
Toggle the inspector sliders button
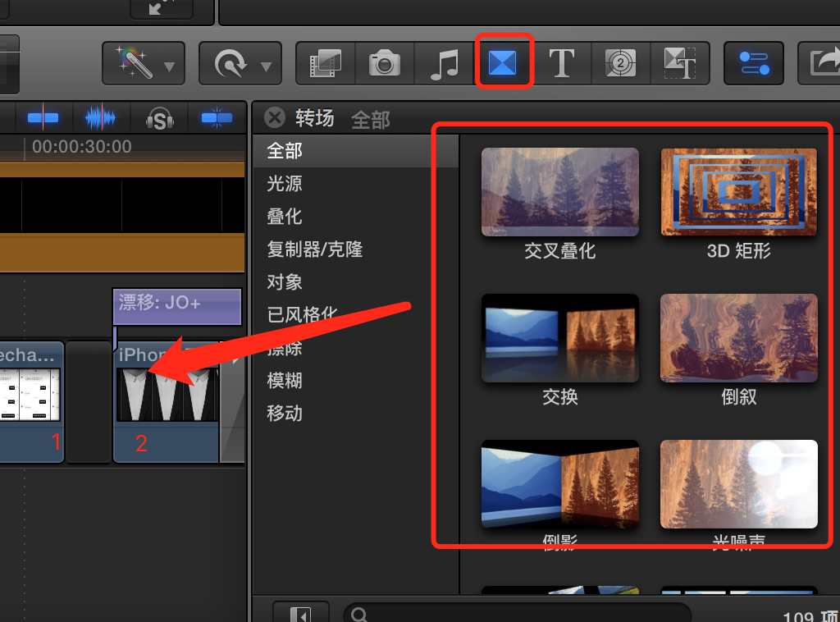tap(754, 63)
